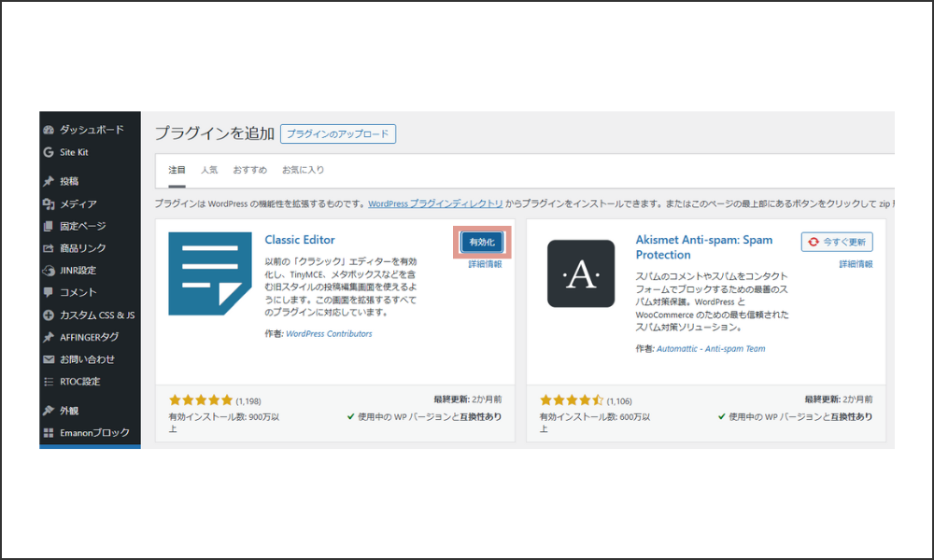Image resolution: width=934 pixels, height=560 pixels.
Task: Click the 固定ページ pages icon
Action: [x=49, y=226]
